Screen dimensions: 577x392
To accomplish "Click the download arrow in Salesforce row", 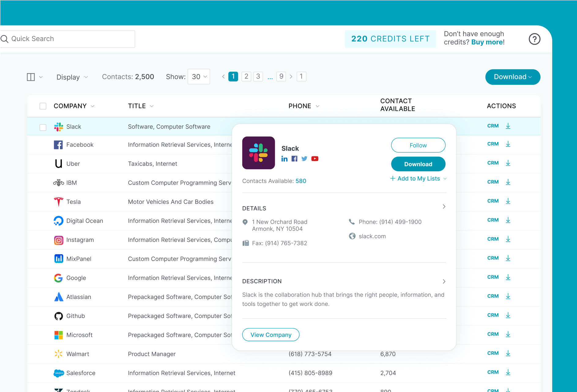I will 508,372.
